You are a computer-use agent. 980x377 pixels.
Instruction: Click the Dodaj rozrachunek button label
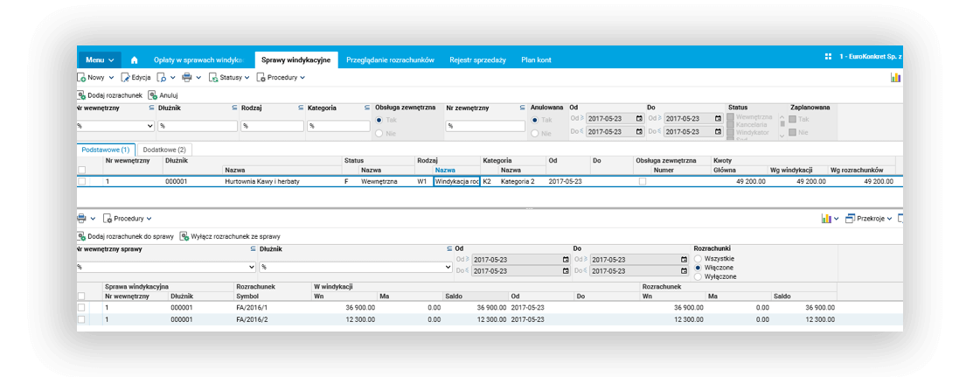115,95
